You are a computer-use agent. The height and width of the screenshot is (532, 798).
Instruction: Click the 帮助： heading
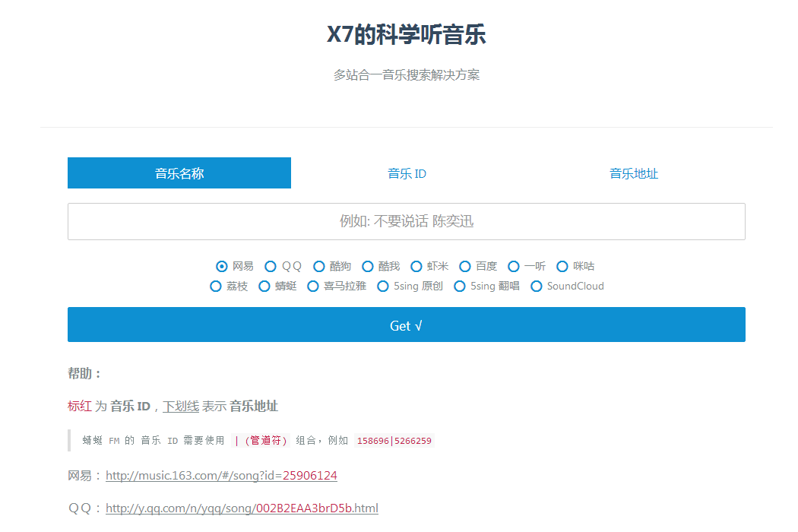click(x=84, y=374)
